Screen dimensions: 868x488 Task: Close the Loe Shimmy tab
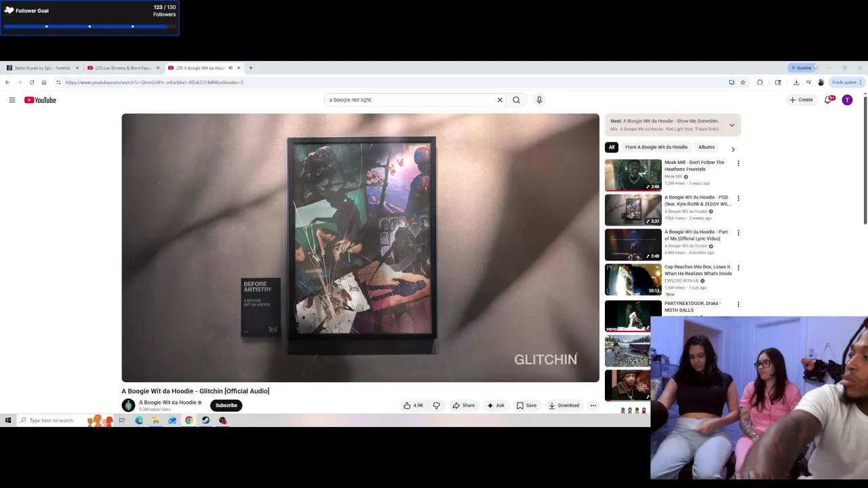point(157,68)
